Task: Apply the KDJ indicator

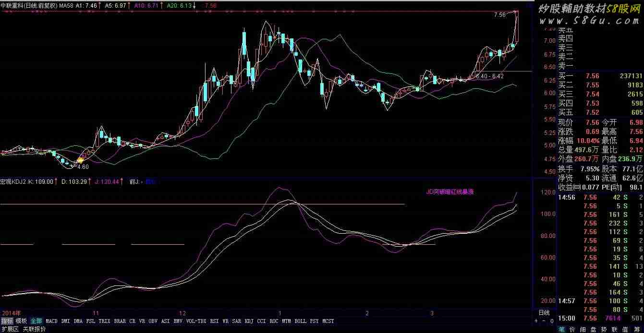Action: pos(249,321)
